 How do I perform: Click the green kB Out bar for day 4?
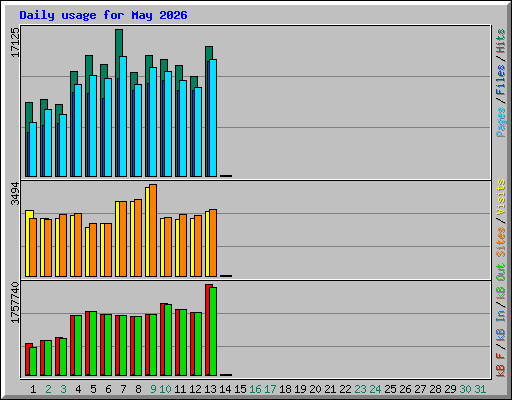[78, 345]
